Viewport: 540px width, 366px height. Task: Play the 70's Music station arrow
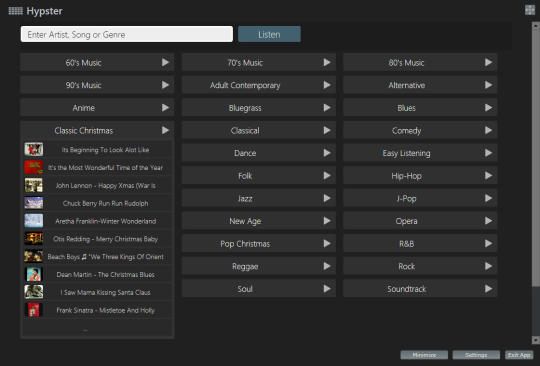tap(327, 62)
